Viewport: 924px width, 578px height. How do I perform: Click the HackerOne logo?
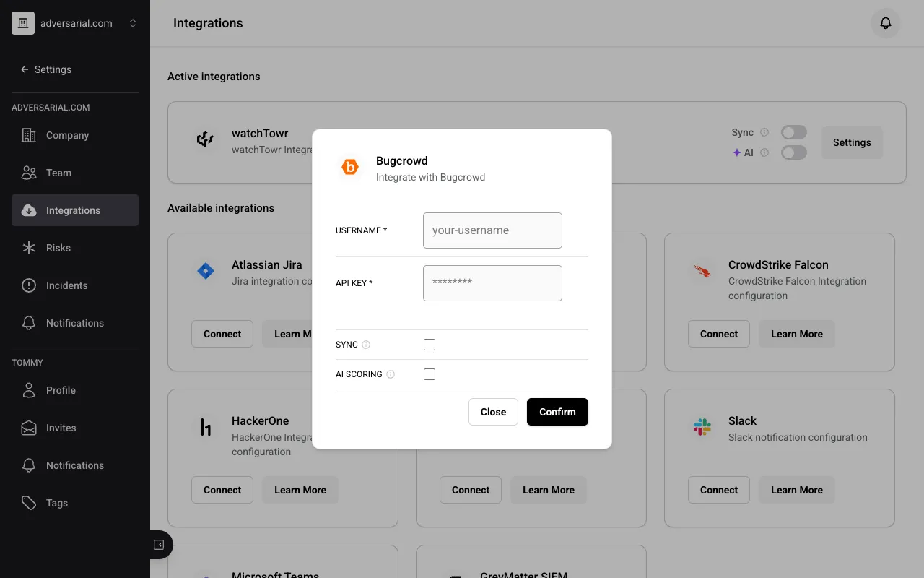point(206,428)
